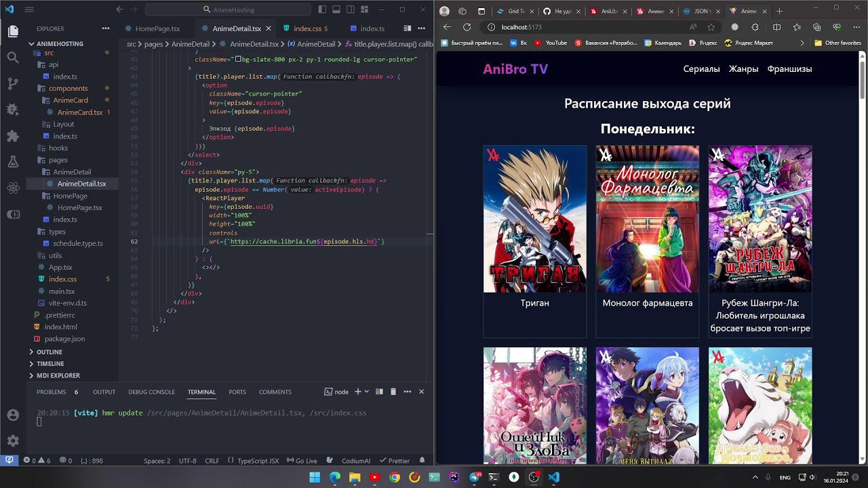
Task: Open AnimeCard.tsx in the file tree
Action: pos(79,113)
